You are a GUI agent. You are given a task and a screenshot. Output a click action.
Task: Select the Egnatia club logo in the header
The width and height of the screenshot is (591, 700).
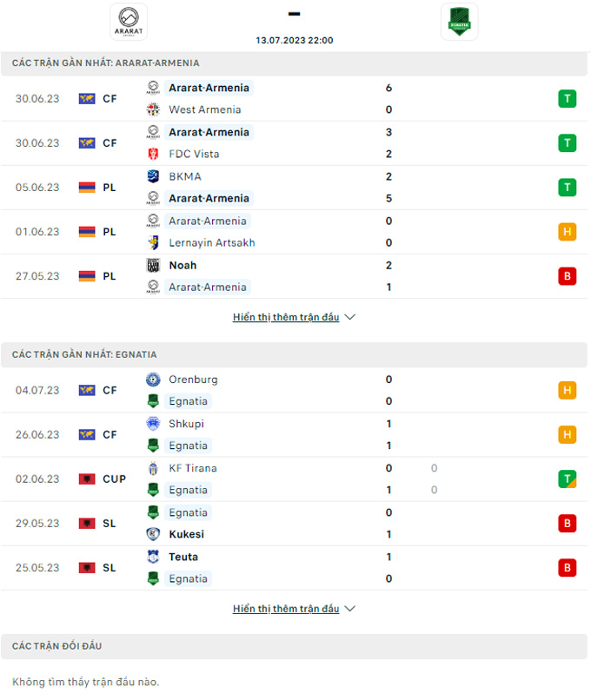(x=459, y=22)
